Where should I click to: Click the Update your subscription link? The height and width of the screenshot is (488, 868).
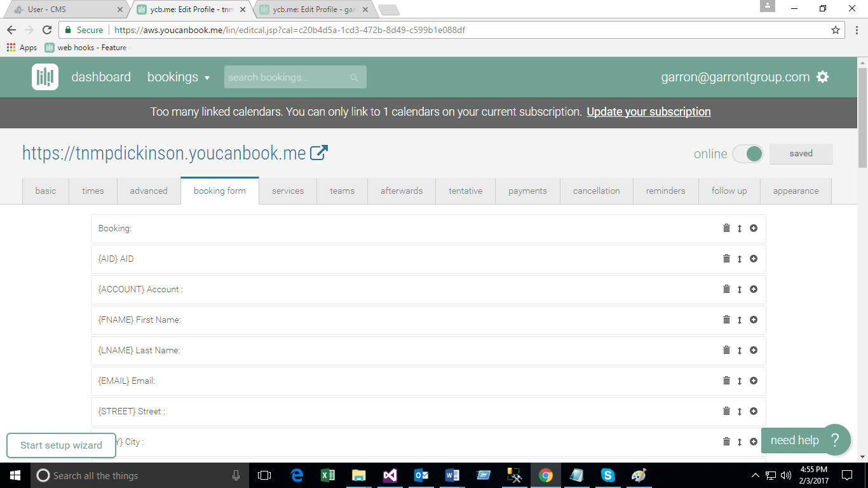coord(648,112)
